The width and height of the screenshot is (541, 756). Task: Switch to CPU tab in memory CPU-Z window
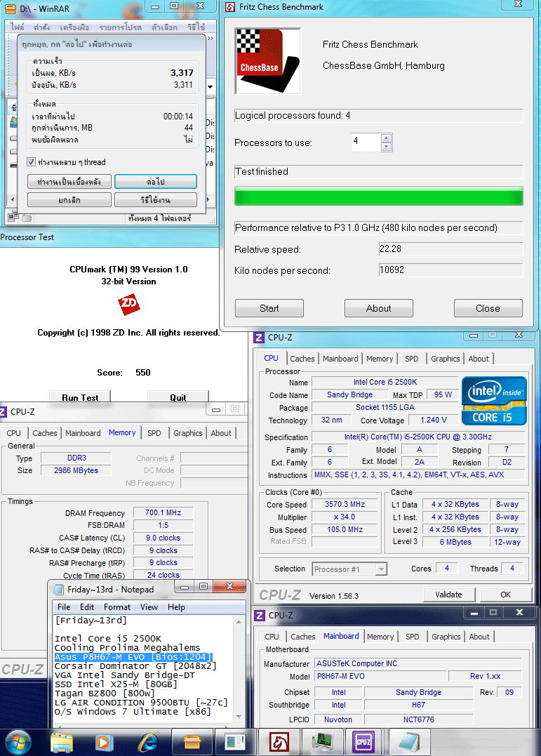click(x=13, y=433)
